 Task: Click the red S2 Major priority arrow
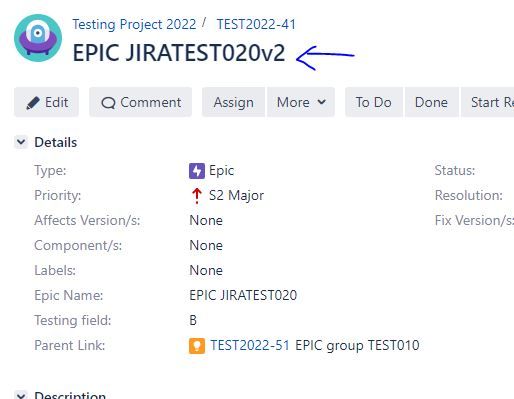coord(197,196)
